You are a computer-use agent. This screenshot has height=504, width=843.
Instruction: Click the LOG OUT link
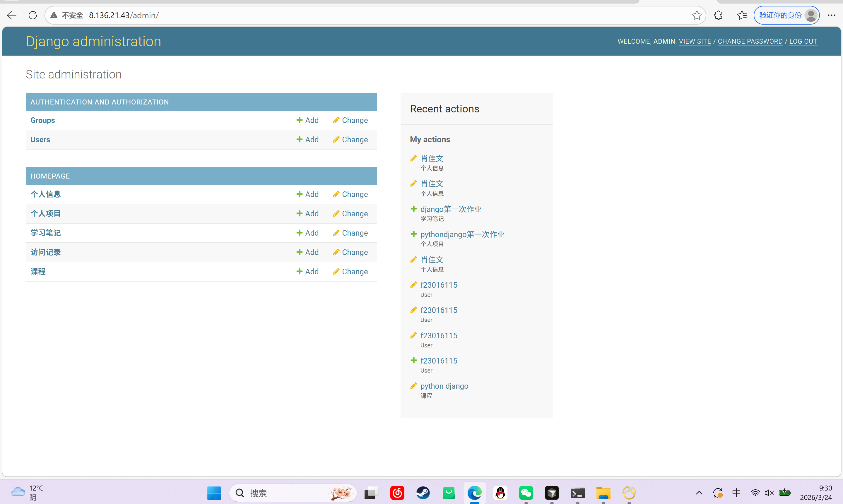tap(803, 42)
